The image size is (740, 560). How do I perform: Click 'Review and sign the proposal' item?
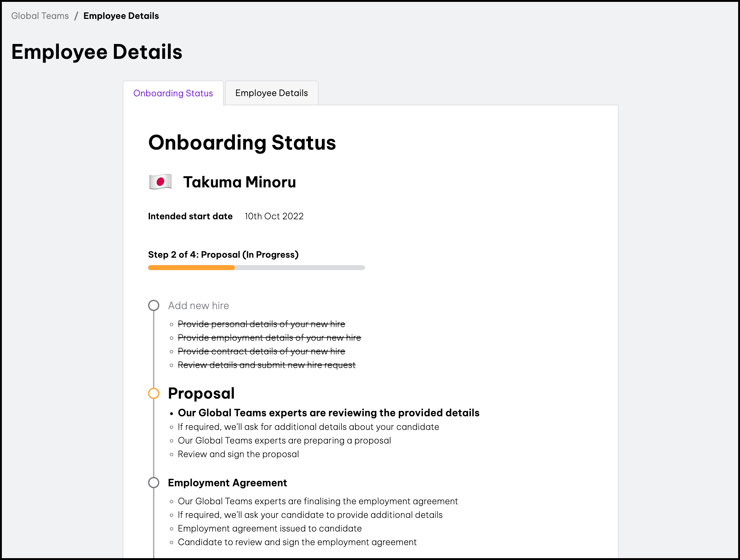click(238, 454)
